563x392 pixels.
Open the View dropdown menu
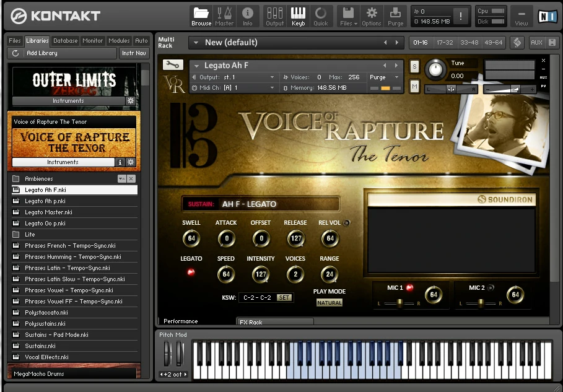[x=522, y=17]
